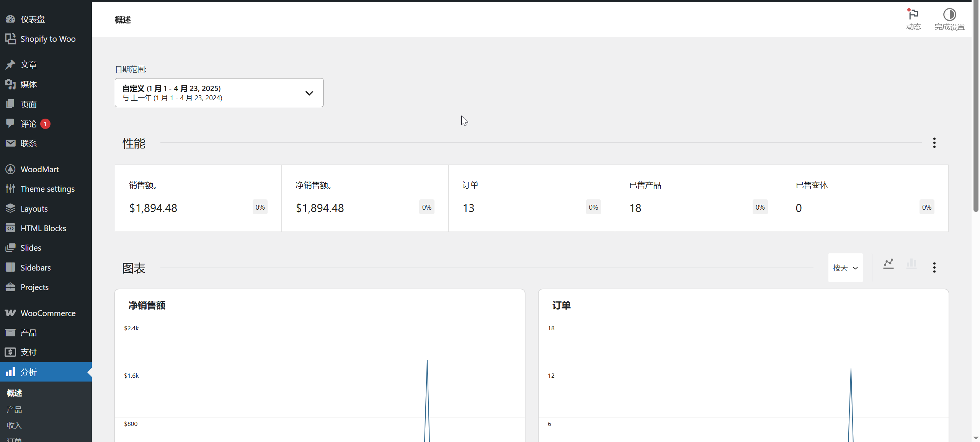980x442 pixels.
Task: Open the 完成设置 progress circle icon
Action: coord(949,15)
